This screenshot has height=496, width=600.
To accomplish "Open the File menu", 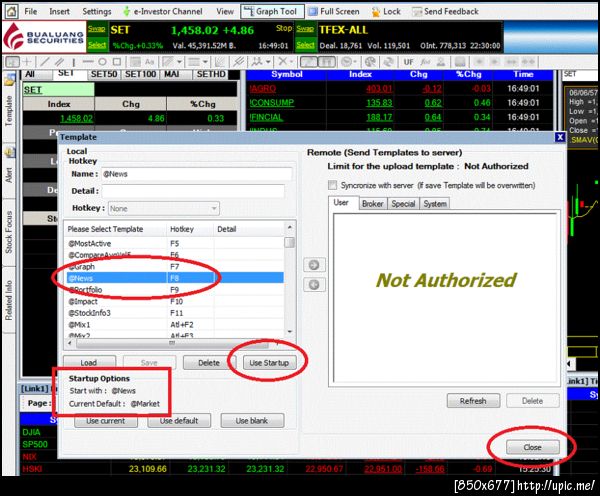I will [x=31, y=11].
